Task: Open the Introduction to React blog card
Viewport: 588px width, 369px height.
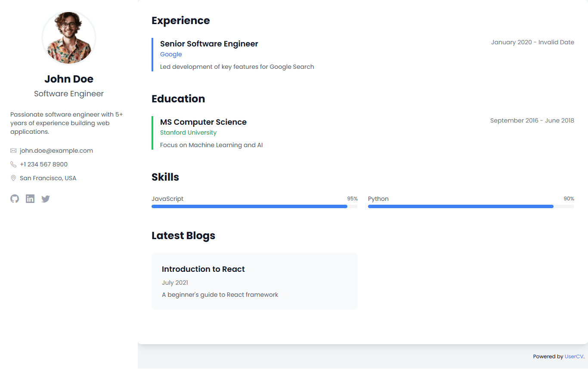Action: (254, 281)
